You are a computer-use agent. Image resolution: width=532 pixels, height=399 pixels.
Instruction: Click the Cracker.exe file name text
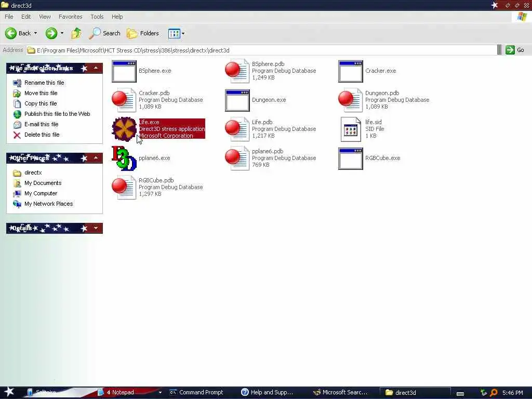tap(381, 71)
